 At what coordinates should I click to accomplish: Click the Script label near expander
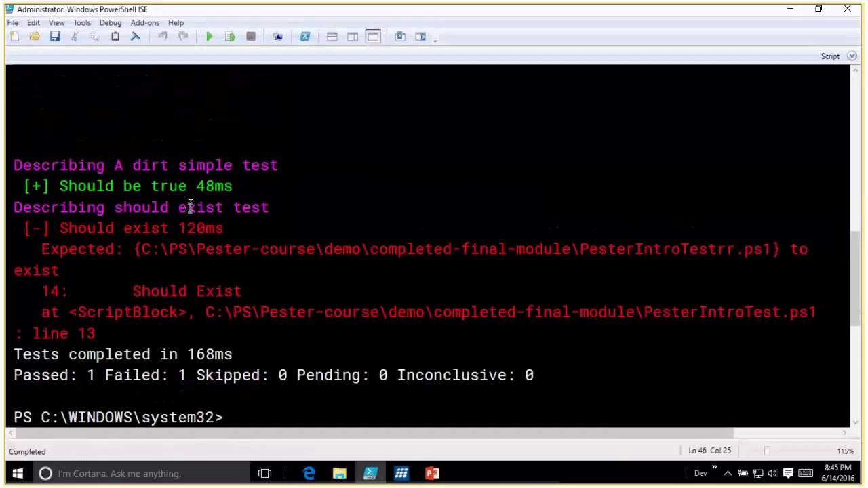(830, 56)
